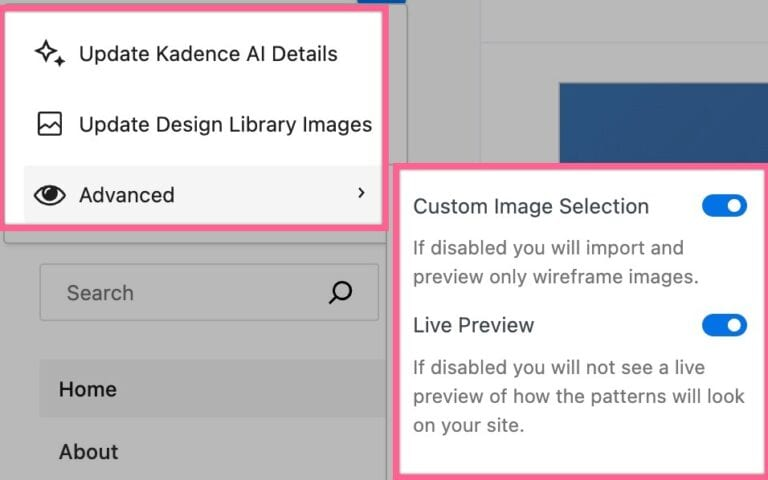Open the 'Advanced' menu label
This screenshot has width=768, height=480.
[x=126, y=195]
